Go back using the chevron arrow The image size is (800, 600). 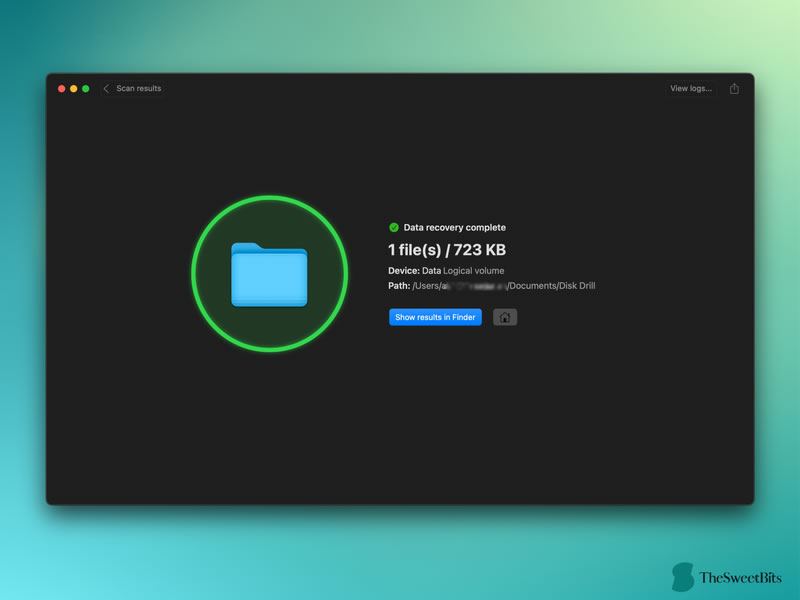(x=106, y=89)
